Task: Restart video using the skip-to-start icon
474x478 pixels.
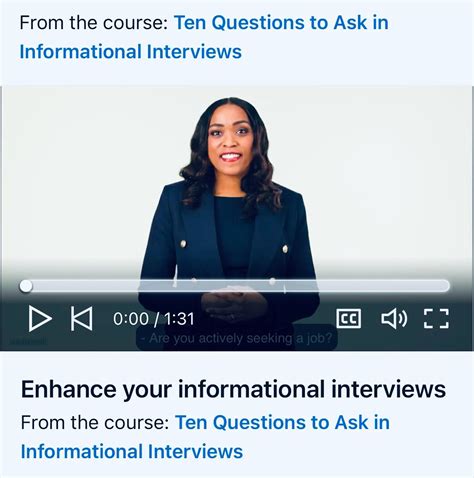Action: tap(82, 319)
